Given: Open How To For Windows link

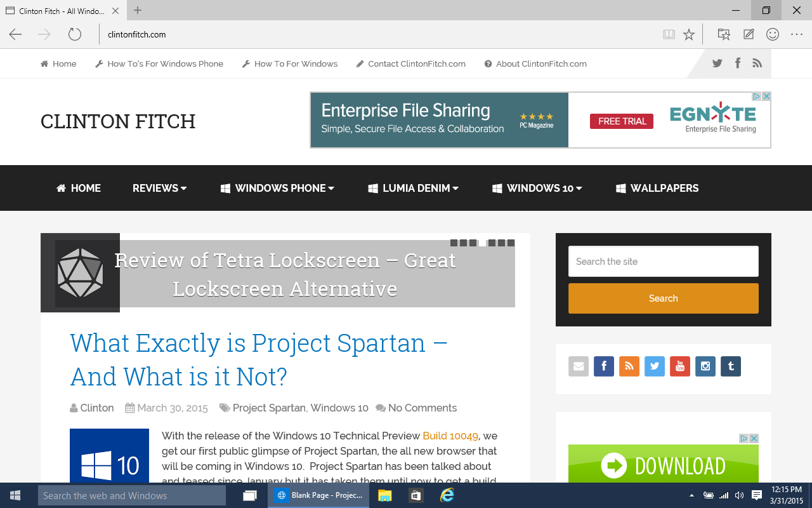Looking at the screenshot, I should pyautogui.click(x=290, y=63).
